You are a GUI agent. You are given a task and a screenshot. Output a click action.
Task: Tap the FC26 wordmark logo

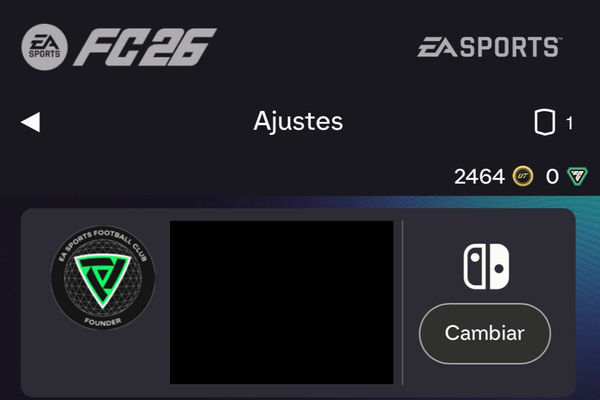coord(145,47)
